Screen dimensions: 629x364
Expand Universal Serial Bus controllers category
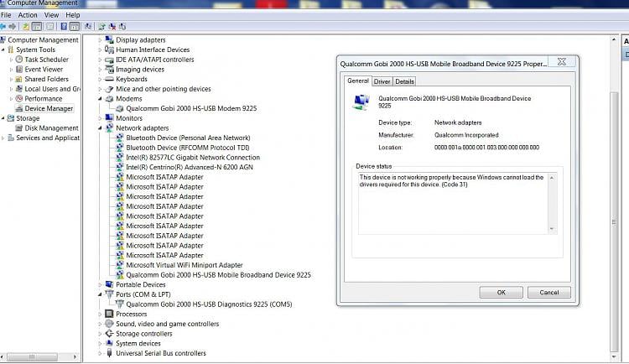(x=100, y=353)
